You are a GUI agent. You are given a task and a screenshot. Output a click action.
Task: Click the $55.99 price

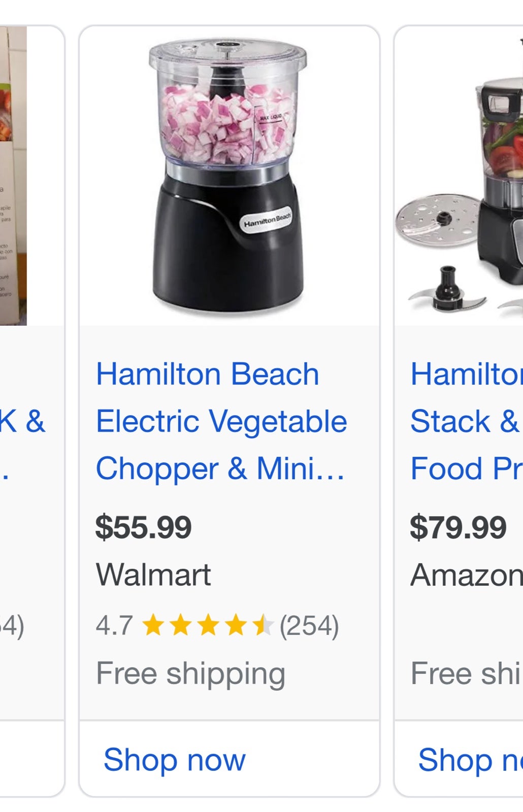coord(143,527)
